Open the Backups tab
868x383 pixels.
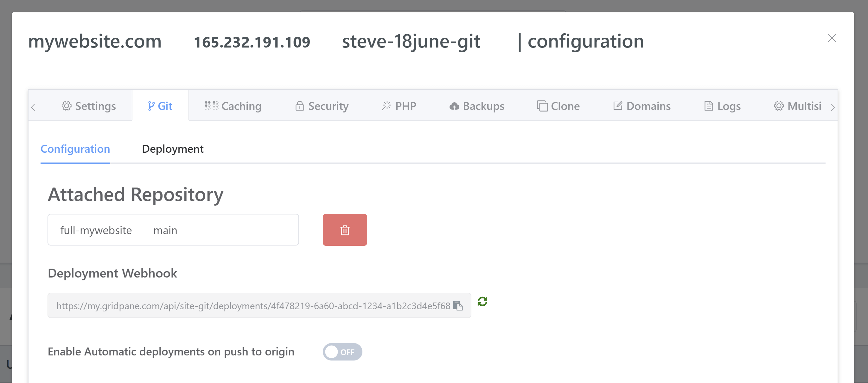click(x=477, y=106)
